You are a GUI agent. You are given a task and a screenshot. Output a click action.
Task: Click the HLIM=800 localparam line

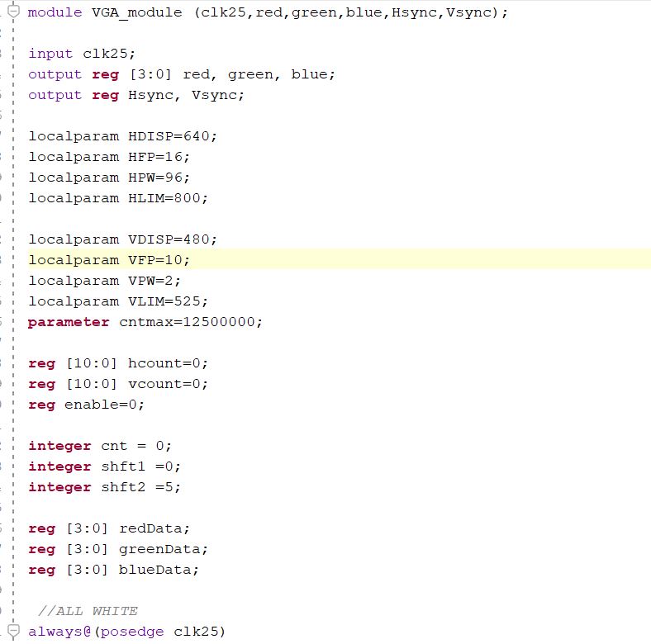(x=118, y=198)
